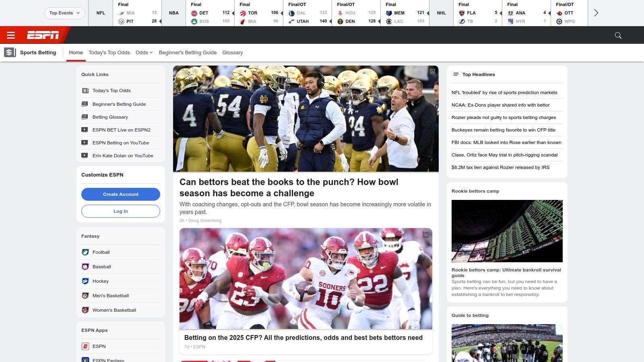
Task: Select the Fantasy Football icon
Action: tap(85, 252)
